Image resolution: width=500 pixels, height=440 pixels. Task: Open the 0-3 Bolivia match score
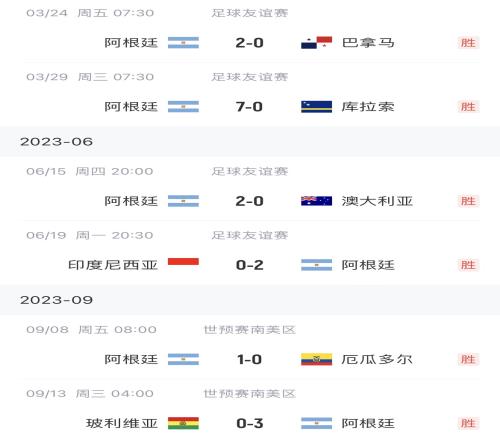pos(250,423)
